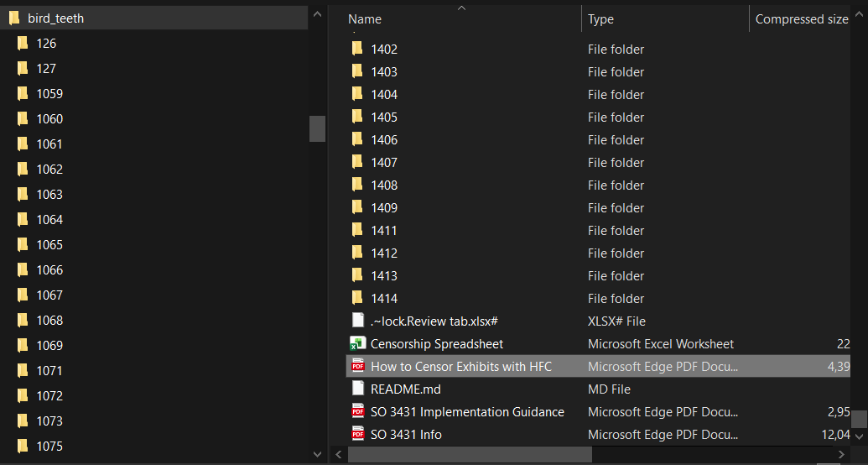
Task: Select folder 1064 in navigation tree
Action: coord(49,219)
